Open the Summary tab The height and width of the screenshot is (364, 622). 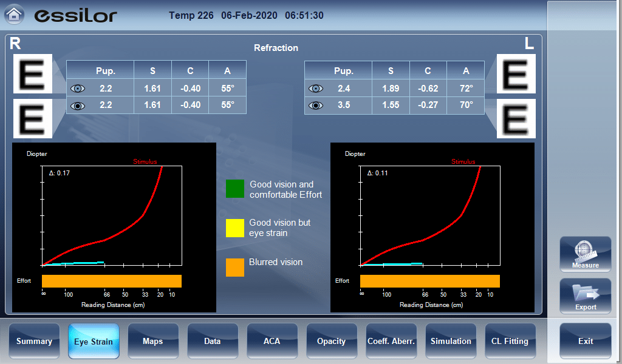tap(34, 341)
